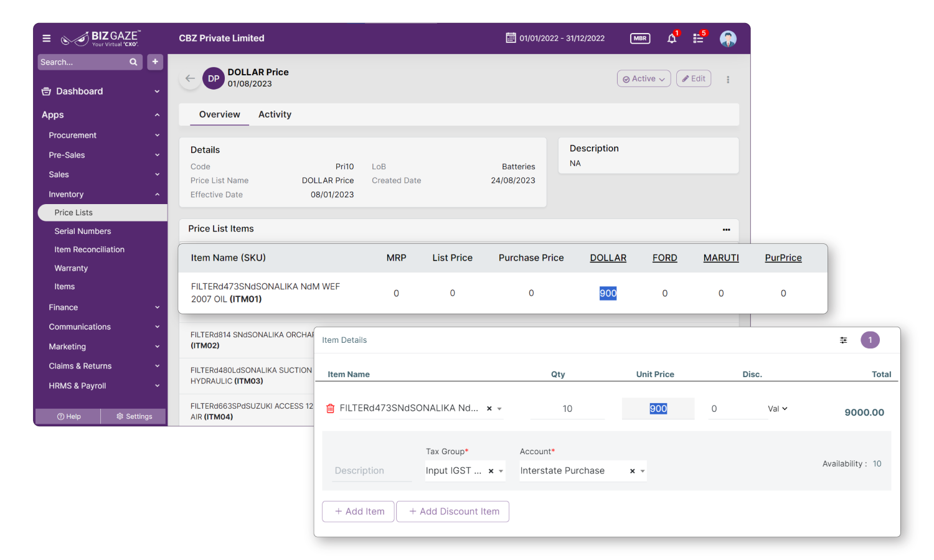Open the item name dropdown arrow
The width and height of the screenshot is (934, 560).
pos(499,409)
